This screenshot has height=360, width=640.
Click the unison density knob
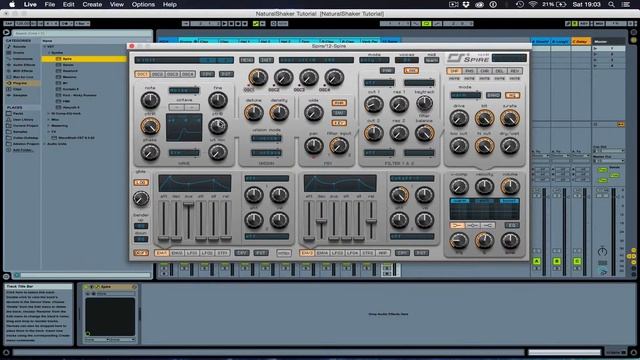[x=279, y=112]
